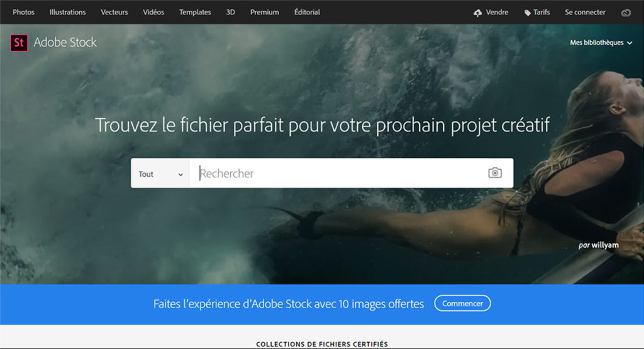Browse the Templates category
Viewport: 644px width, 349px height.
pyautogui.click(x=195, y=13)
